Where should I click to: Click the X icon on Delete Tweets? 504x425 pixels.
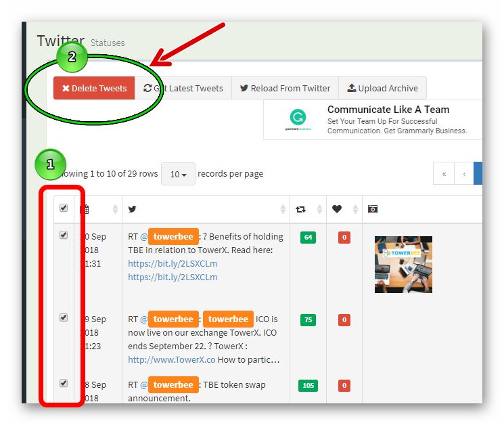click(66, 89)
